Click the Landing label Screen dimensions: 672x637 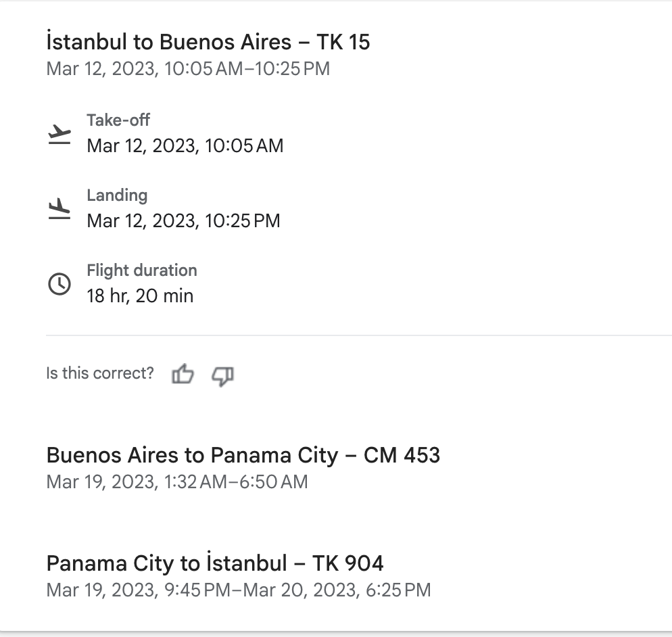[x=117, y=195]
